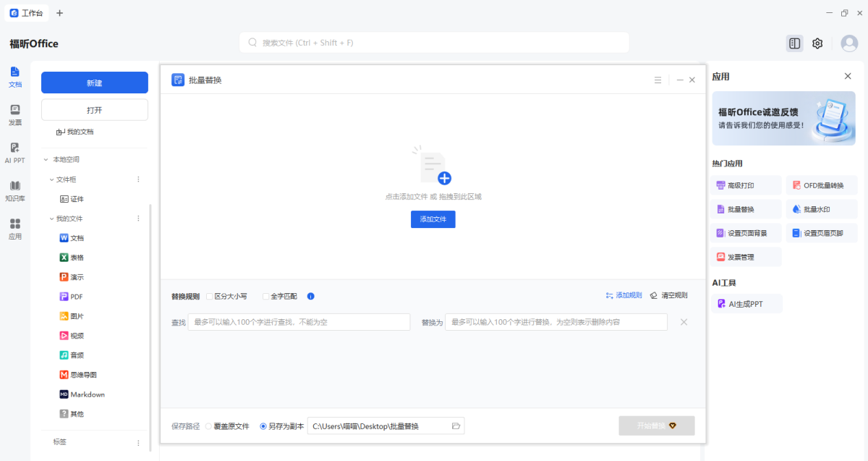Open more options for 标签
The width and height of the screenshot is (868, 461).
pos(138,442)
